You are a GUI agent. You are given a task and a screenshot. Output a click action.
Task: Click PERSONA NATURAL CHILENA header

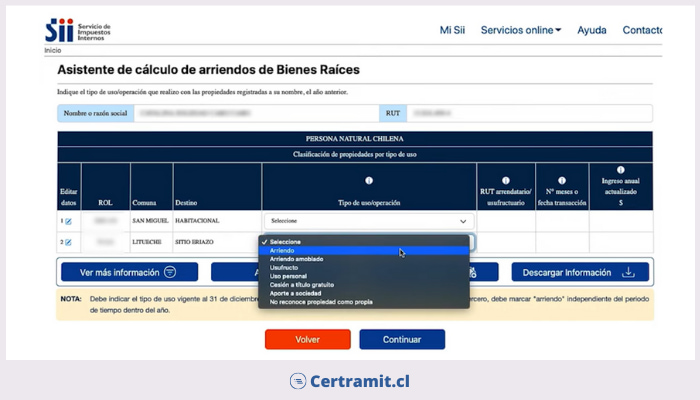354,139
